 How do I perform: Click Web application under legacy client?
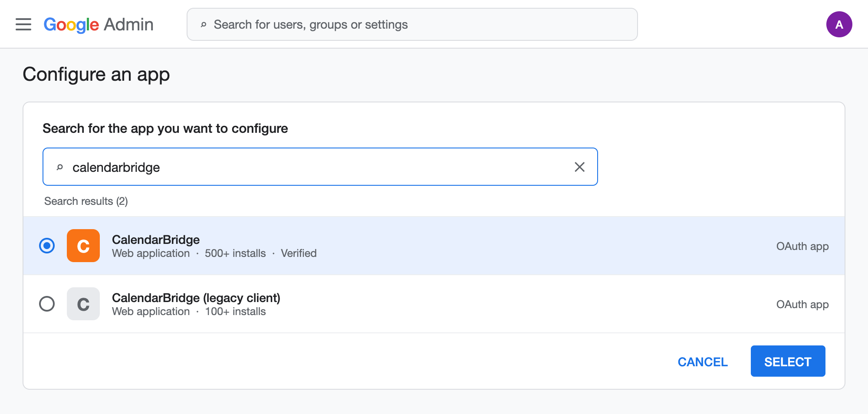(151, 312)
